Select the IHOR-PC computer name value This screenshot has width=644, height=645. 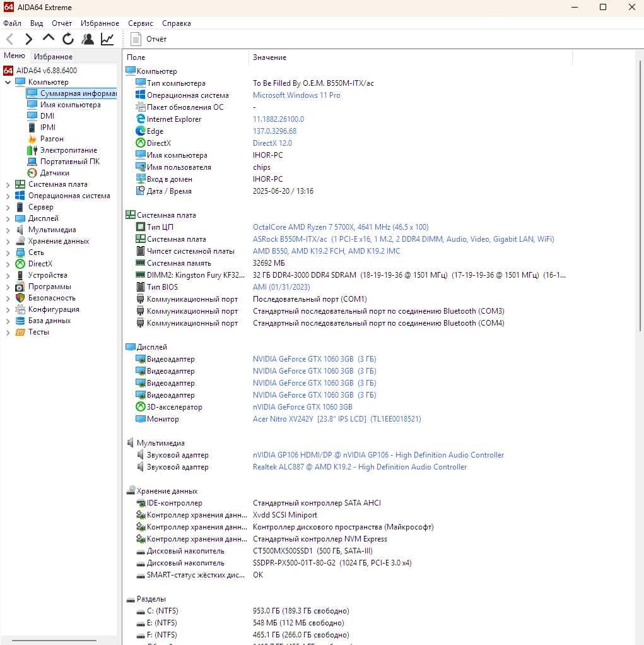tap(267, 155)
